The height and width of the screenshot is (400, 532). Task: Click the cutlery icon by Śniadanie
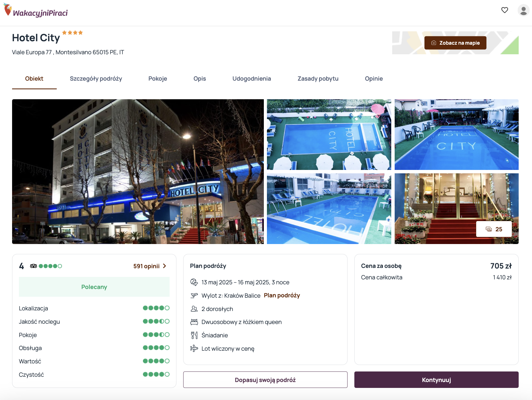click(x=194, y=335)
